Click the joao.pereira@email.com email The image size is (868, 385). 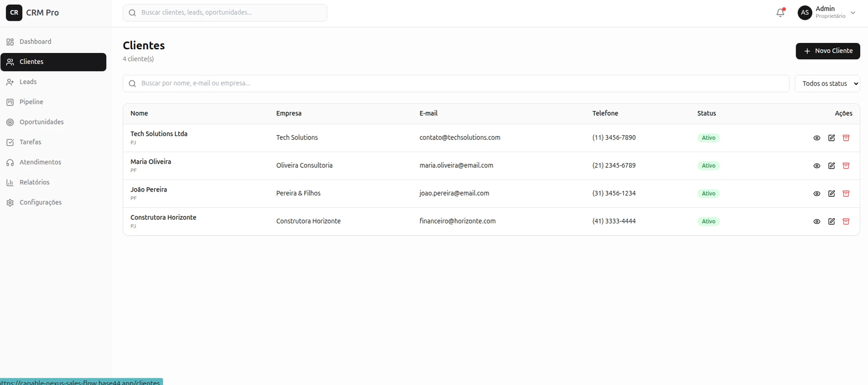[x=454, y=193]
